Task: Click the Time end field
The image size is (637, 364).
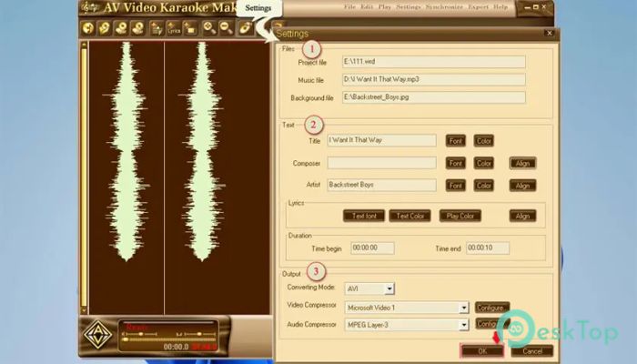Action: tap(487, 248)
